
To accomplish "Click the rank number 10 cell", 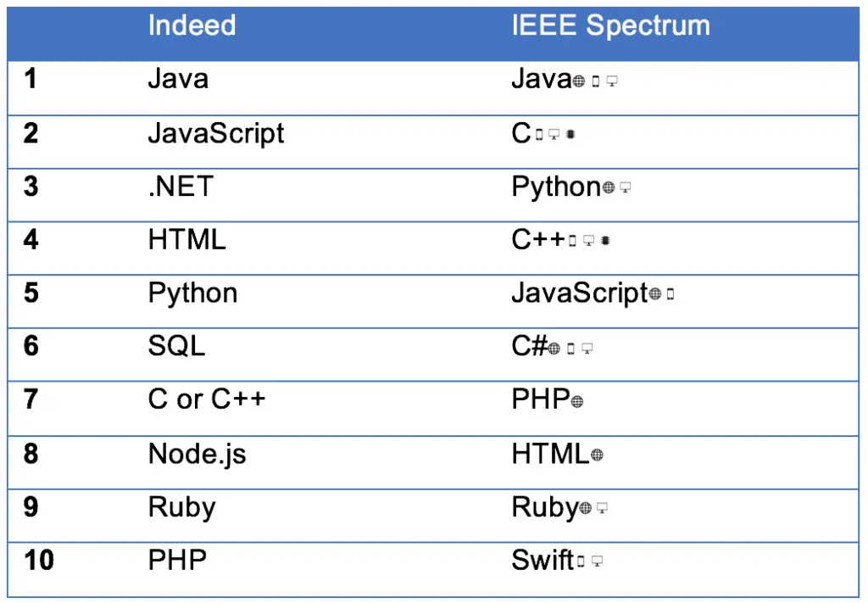I will 39,561.
